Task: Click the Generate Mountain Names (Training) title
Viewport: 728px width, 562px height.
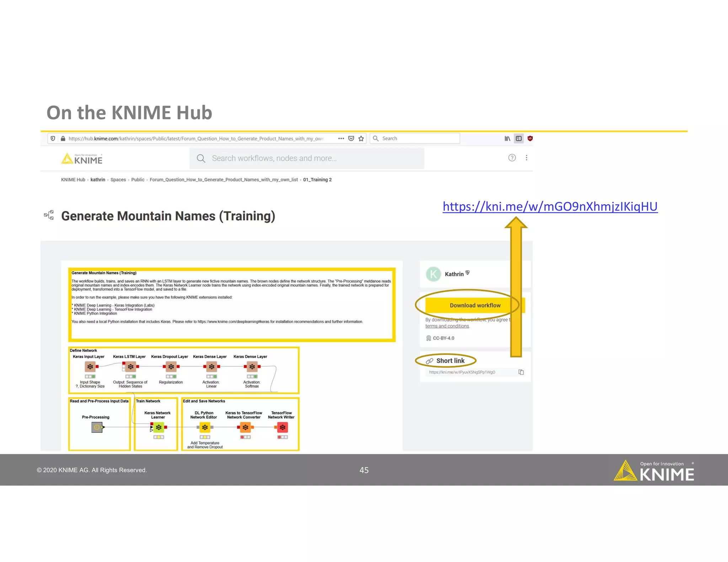Action: [x=168, y=216]
